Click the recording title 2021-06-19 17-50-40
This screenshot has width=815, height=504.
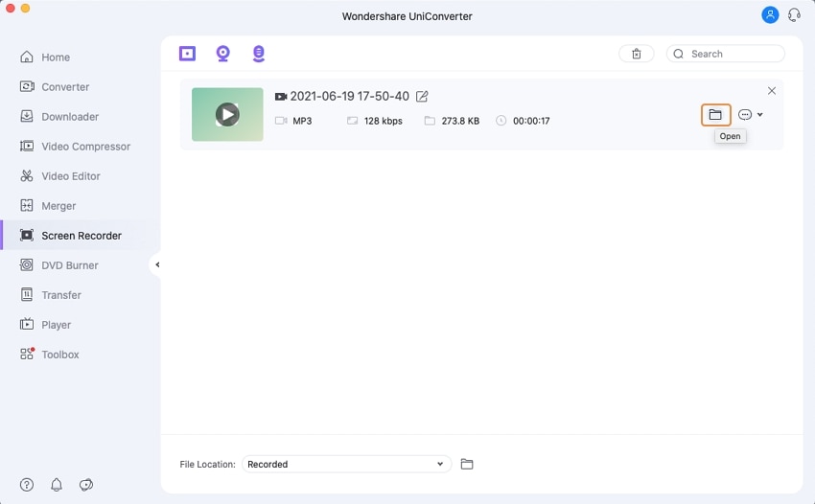[349, 96]
